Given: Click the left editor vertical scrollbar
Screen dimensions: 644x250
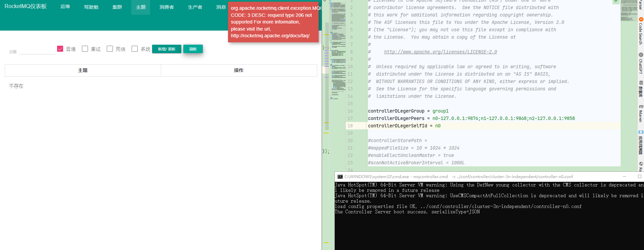Looking at the screenshot, I should 327,77.
